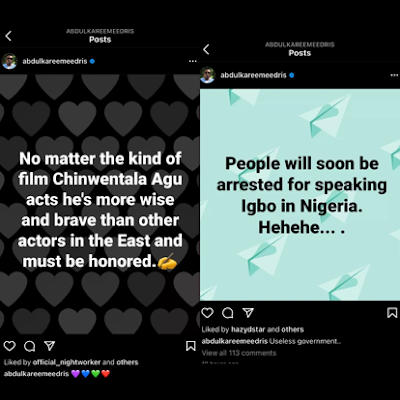Like the Chinwentala Agu post
The height and width of the screenshot is (400, 400).
[x=10, y=346]
